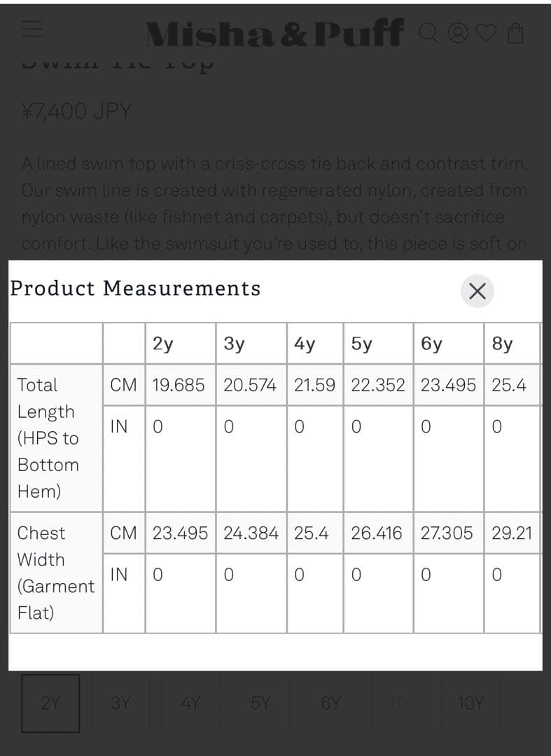Image resolution: width=551 pixels, height=756 pixels.
Task: Click the 19.685 length cell
Action: pos(179,385)
